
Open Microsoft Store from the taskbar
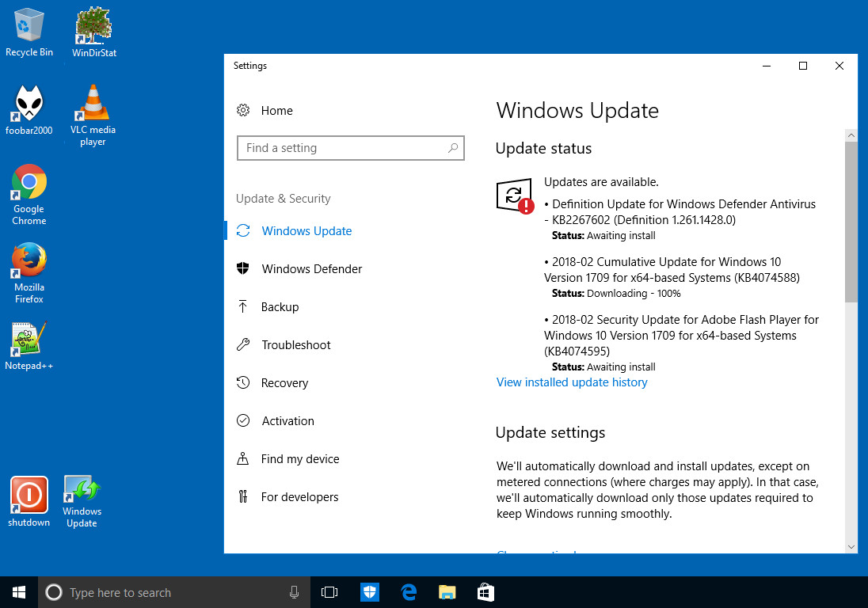point(485,592)
